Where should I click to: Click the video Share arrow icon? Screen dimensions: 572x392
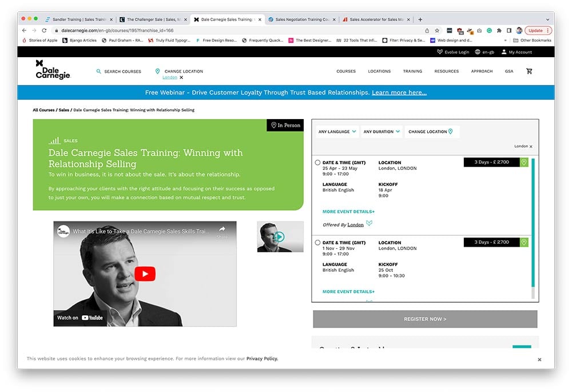(222, 229)
